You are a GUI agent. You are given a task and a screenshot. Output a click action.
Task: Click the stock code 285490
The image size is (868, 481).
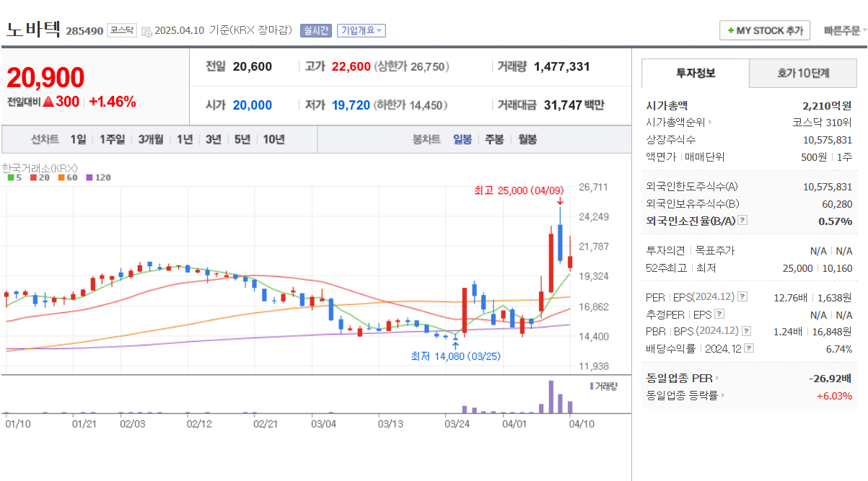[84, 31]
